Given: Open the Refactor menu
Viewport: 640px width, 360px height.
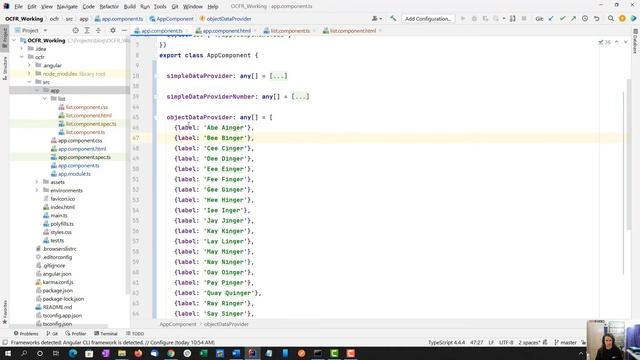Looking at the screenshot, I should 109,7.
